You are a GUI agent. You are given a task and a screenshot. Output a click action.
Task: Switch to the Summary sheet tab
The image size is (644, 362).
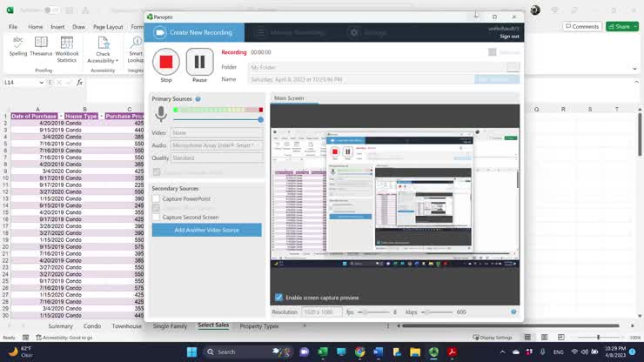60,326
